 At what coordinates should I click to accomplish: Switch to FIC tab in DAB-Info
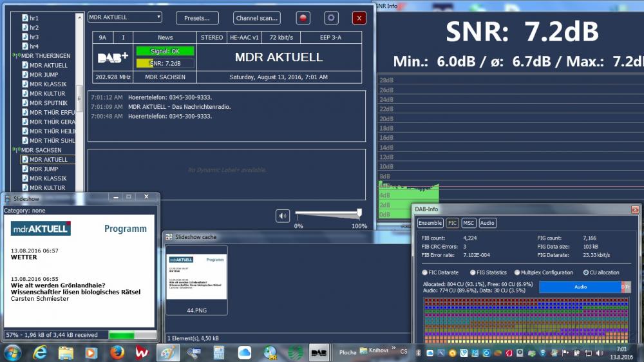click(x=452, y=223)
